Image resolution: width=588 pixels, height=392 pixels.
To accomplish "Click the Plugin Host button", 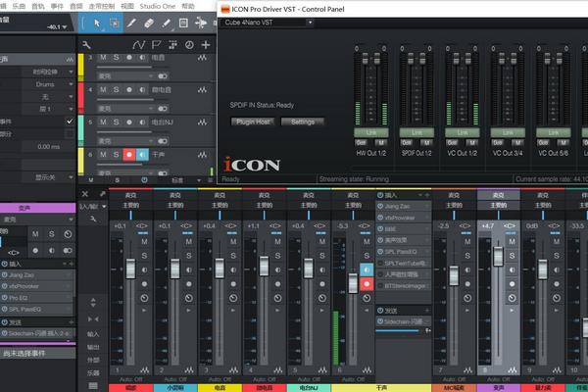I will pos(253,122).
